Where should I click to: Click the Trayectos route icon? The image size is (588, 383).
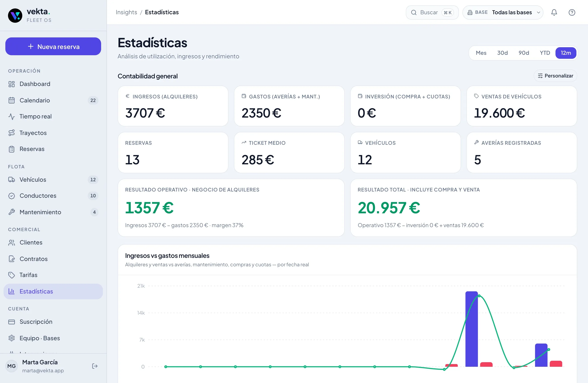[x=12, y=133]
